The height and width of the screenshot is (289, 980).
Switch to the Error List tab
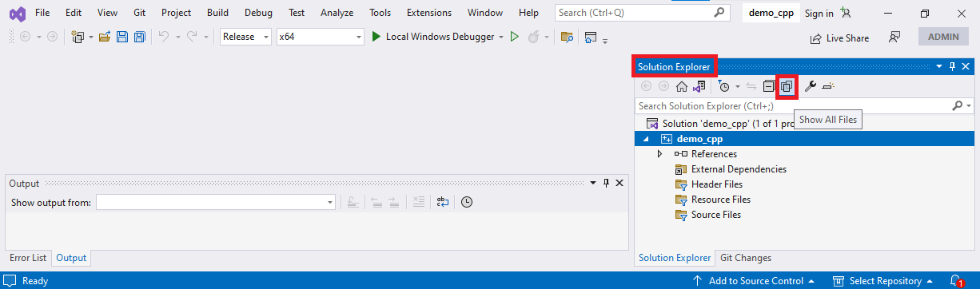(x=28, y=258)
